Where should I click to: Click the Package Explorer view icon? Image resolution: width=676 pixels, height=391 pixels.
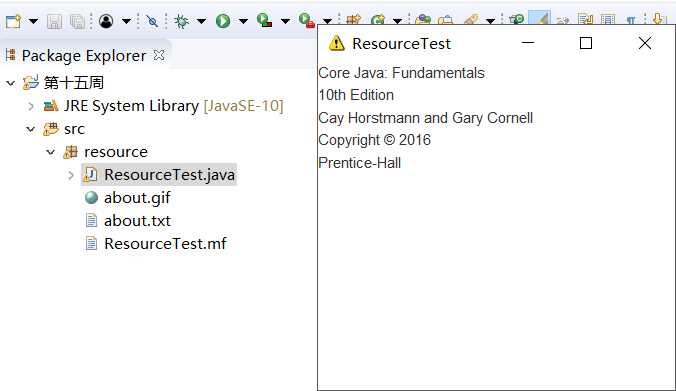pyautogui.click(x=11, y=55)
